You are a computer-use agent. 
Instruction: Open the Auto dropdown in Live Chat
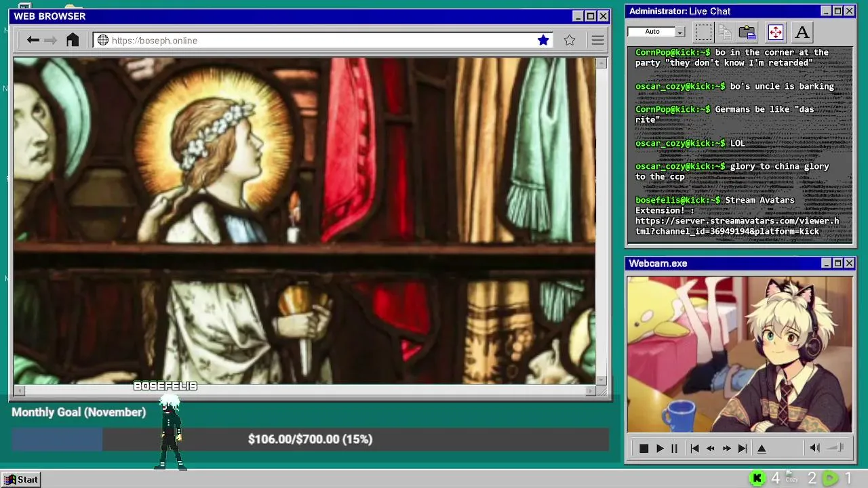point(680,32)
